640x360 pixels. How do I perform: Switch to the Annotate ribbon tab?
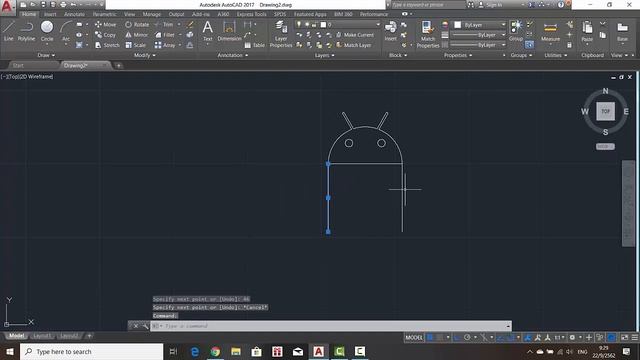pos(74,14)
